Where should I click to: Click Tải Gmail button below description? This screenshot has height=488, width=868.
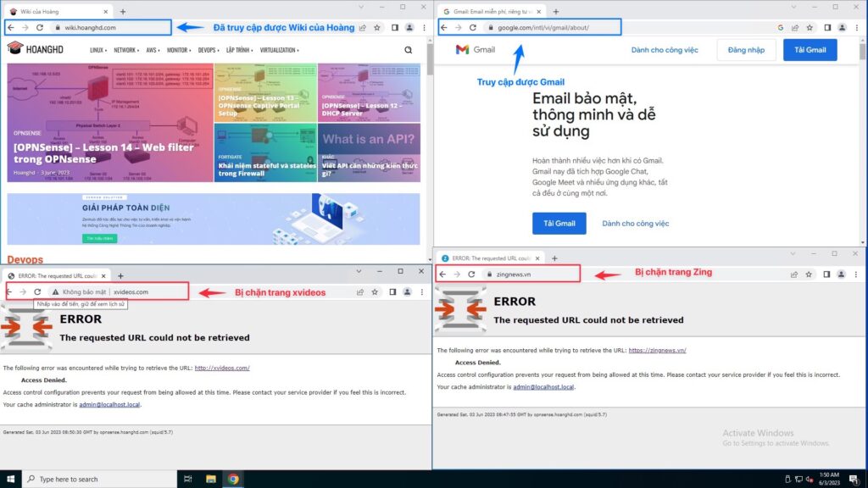(x=559, y=224)
